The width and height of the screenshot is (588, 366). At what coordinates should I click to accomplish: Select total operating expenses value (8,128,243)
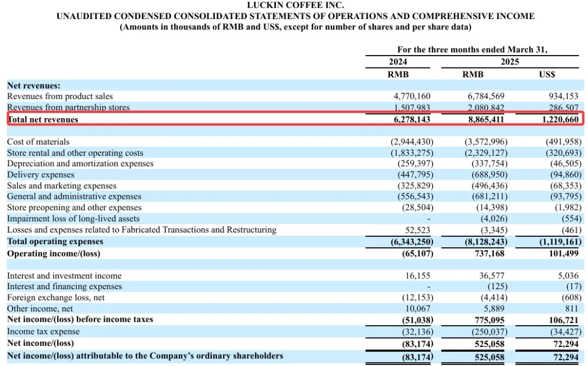click(x=486, y=242)
